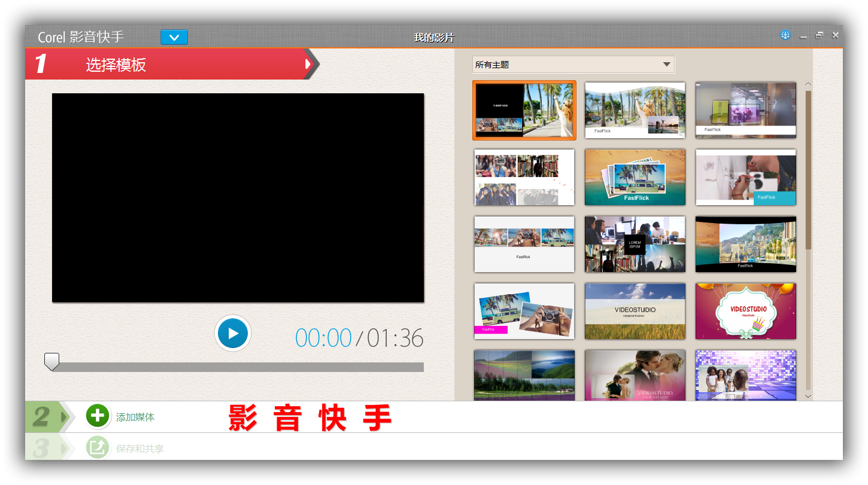Choose the purple disco tiles family template

point(745,375)
